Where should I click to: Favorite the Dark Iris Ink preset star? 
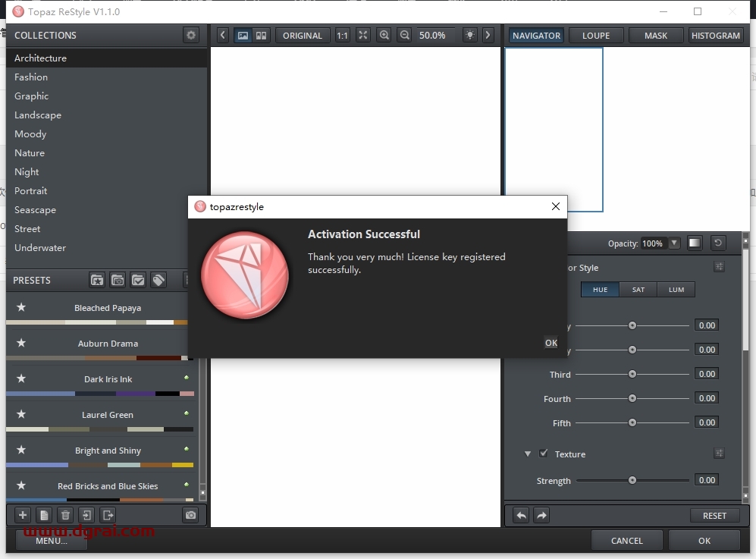[x=21, y=378]
